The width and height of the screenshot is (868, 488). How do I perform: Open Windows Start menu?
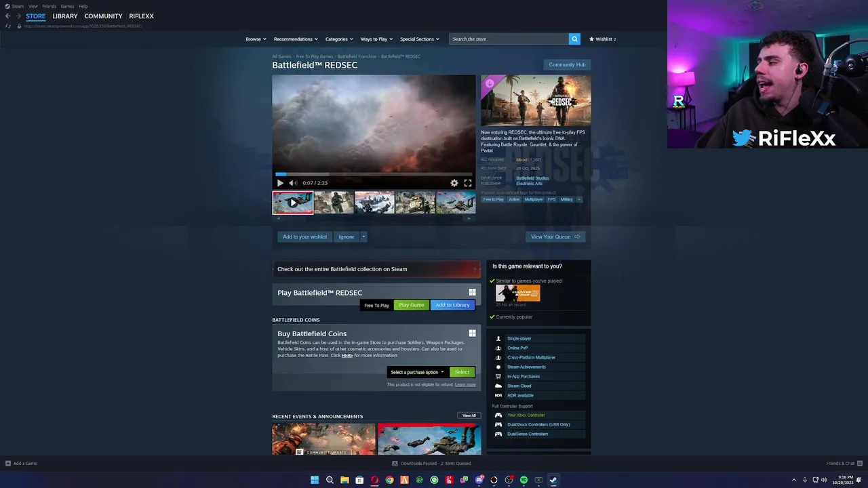click(315, 480)
